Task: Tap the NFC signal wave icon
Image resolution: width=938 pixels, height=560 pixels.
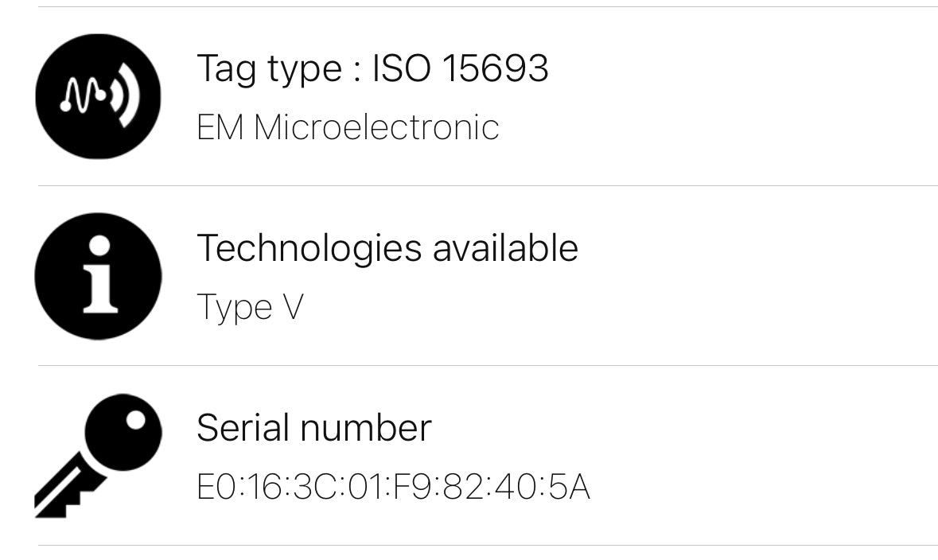Action: point(98,96)
